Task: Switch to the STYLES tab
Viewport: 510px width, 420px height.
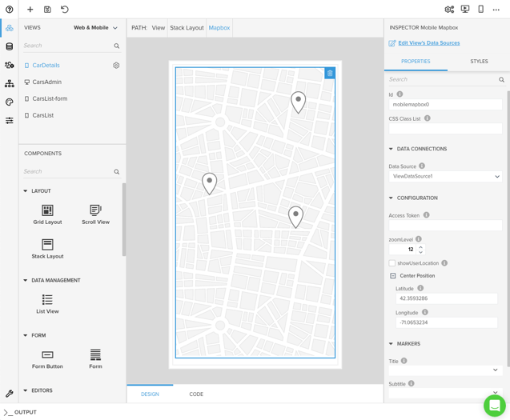Action: (479, 62)
